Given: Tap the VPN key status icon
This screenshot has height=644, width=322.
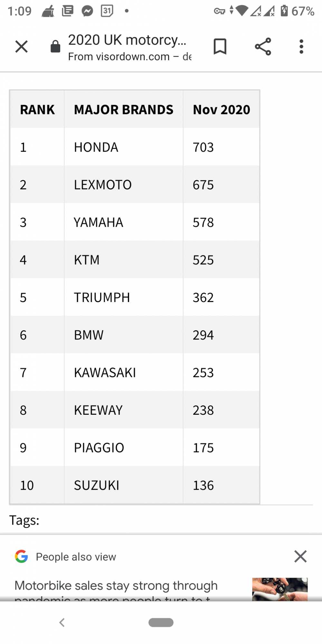Looking at the screenshot, I should point(219,12).
